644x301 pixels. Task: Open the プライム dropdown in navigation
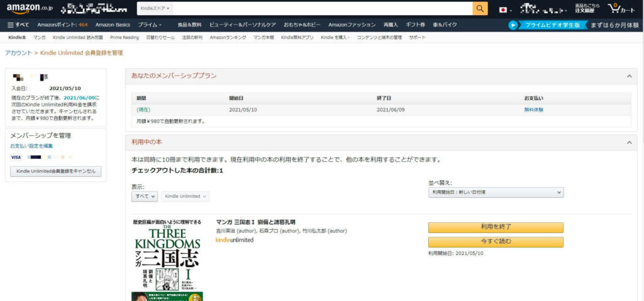150,25
